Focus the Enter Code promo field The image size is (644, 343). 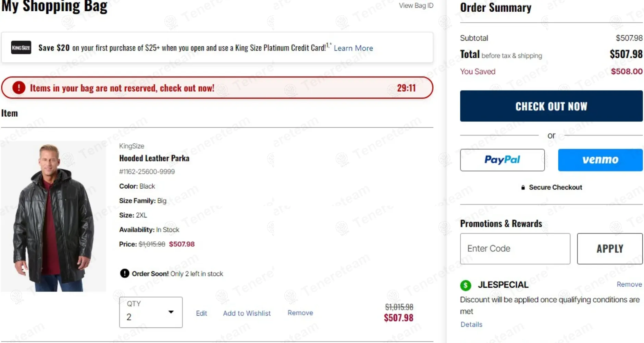tap(515, 249)
